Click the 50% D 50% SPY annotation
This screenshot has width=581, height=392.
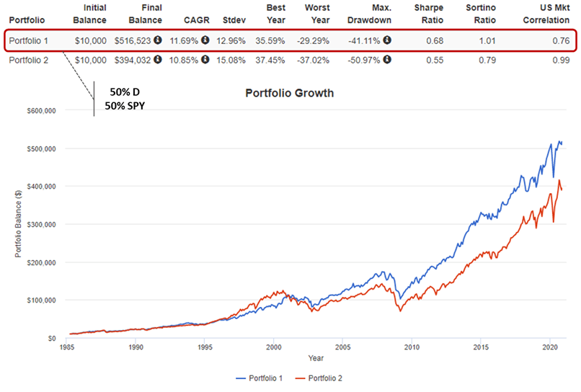tap(125, 99)
